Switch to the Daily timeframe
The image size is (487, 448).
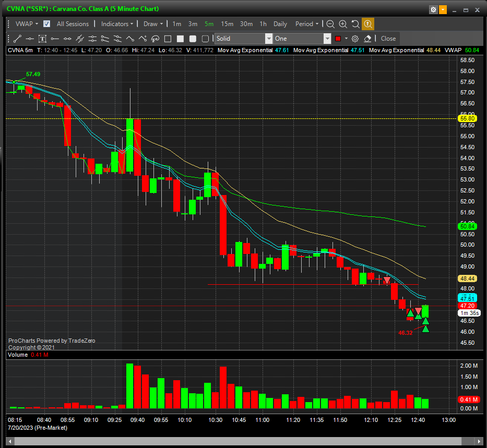[x=280, y=24]
